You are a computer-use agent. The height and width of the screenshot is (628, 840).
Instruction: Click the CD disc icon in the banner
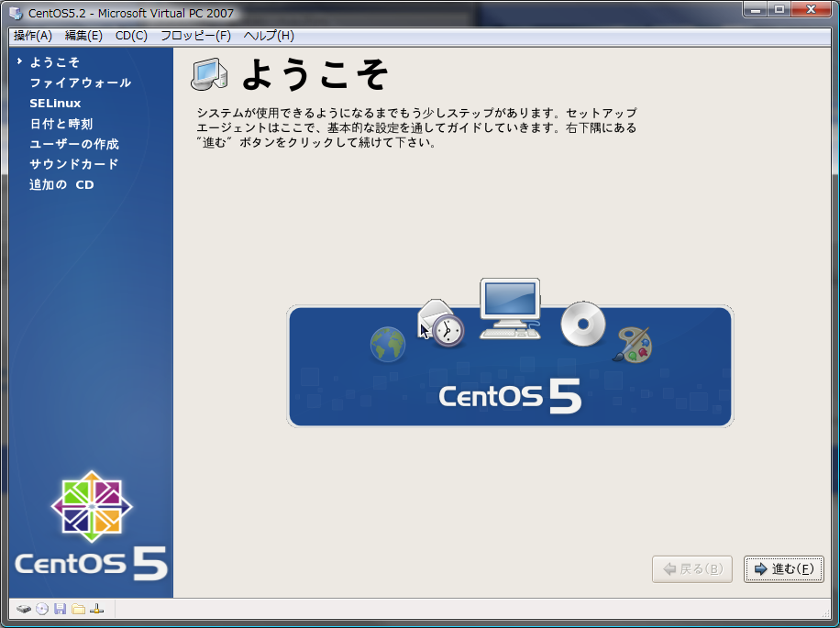(583, 324)
